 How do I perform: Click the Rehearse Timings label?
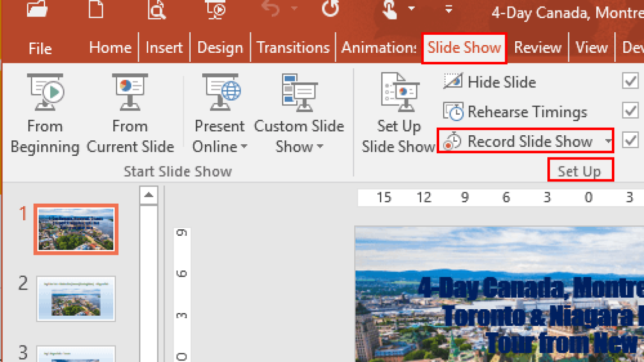pyautogui.click(x=527, y=112)
